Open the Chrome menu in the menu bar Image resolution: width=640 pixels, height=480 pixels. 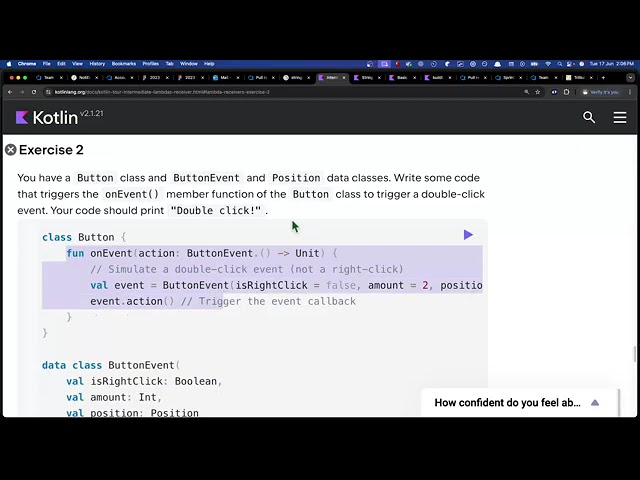pos(27,64)
